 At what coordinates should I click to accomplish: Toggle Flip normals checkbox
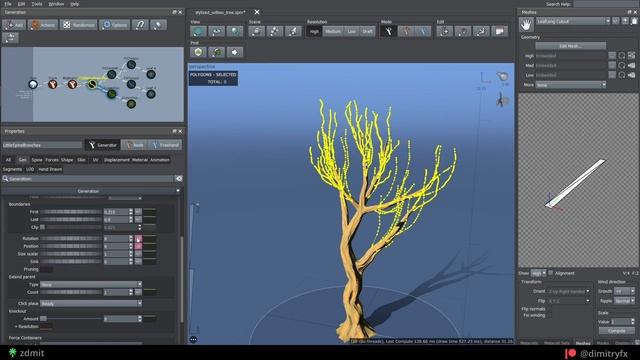pyautogui.click(x=550, y=309)
